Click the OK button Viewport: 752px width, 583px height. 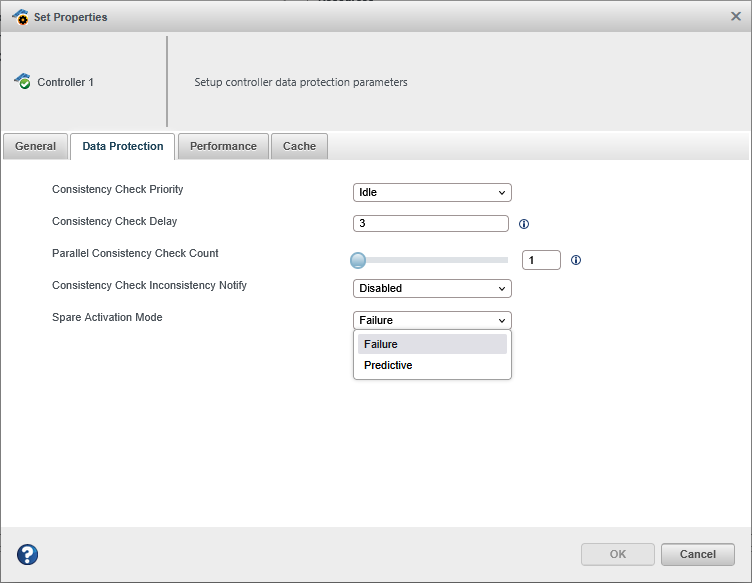click(x=618, y=554)
